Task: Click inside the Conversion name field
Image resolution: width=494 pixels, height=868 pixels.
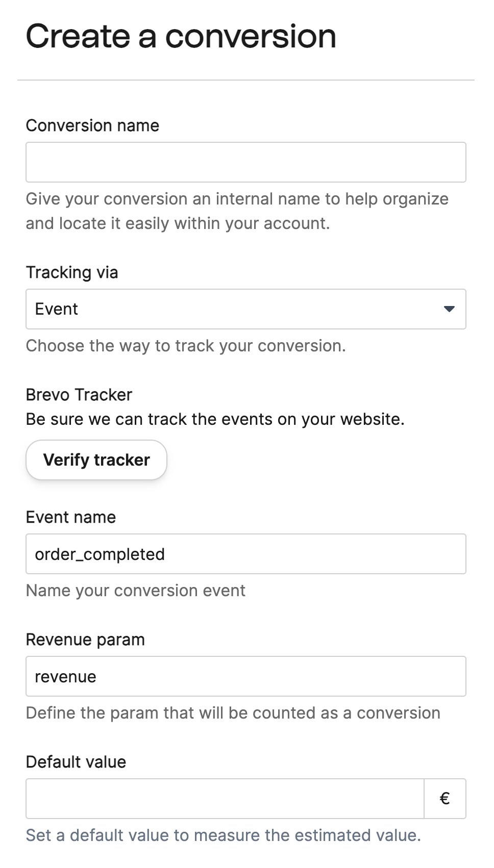Action: pos(246,162)
